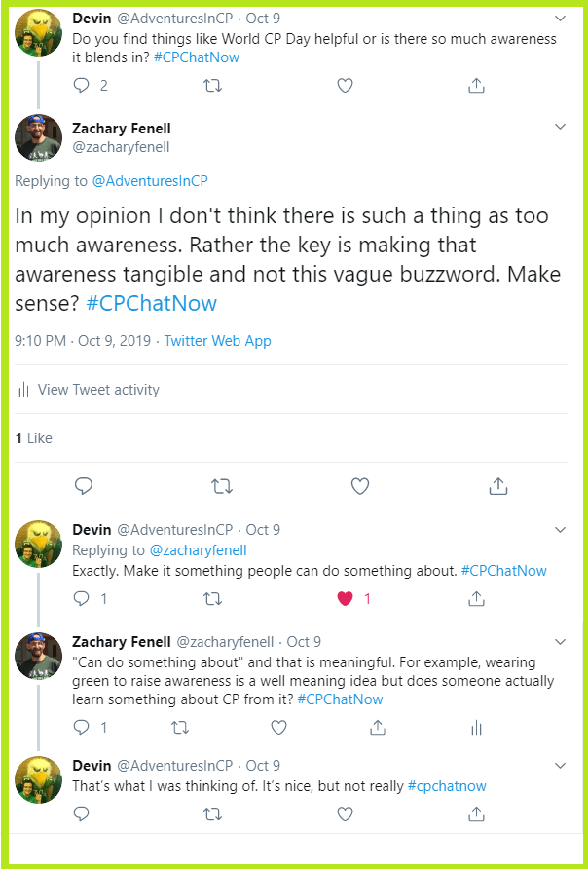Click Devin's username on the 'Exactly' reply
Viewport: 588px width, 869px height.
tap(92, 529)
